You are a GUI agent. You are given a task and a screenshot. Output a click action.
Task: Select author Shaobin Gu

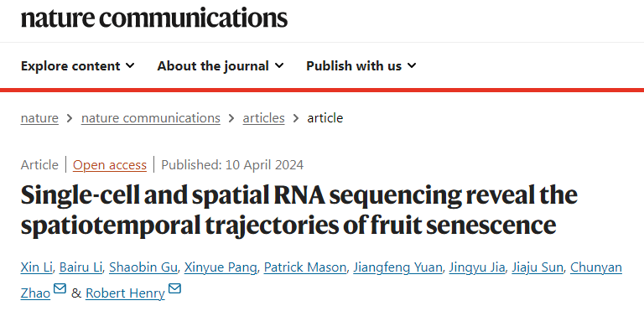(143, 268)
